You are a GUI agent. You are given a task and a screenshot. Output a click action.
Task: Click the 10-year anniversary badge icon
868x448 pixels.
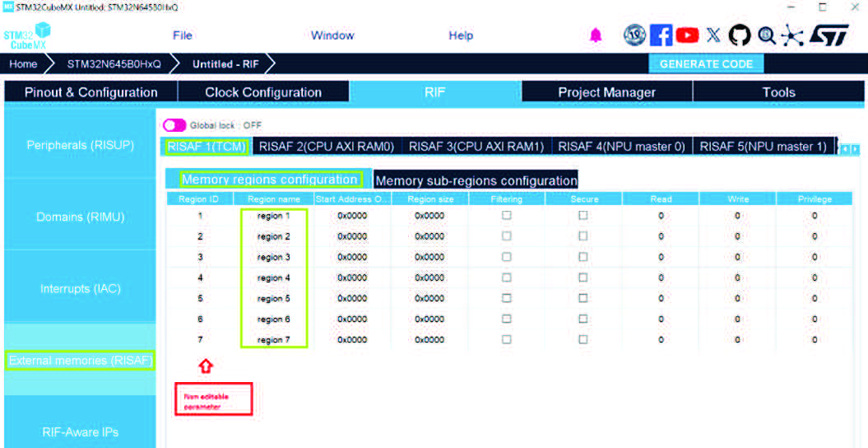(x=634, y=35)
